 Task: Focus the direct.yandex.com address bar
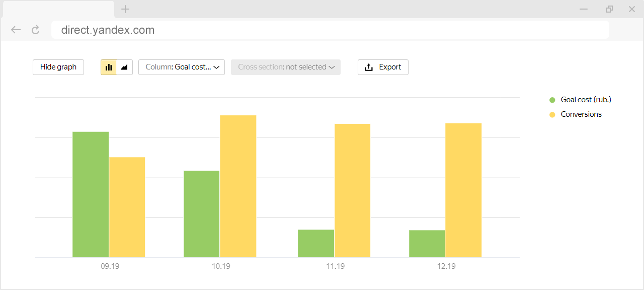[330, 30]
